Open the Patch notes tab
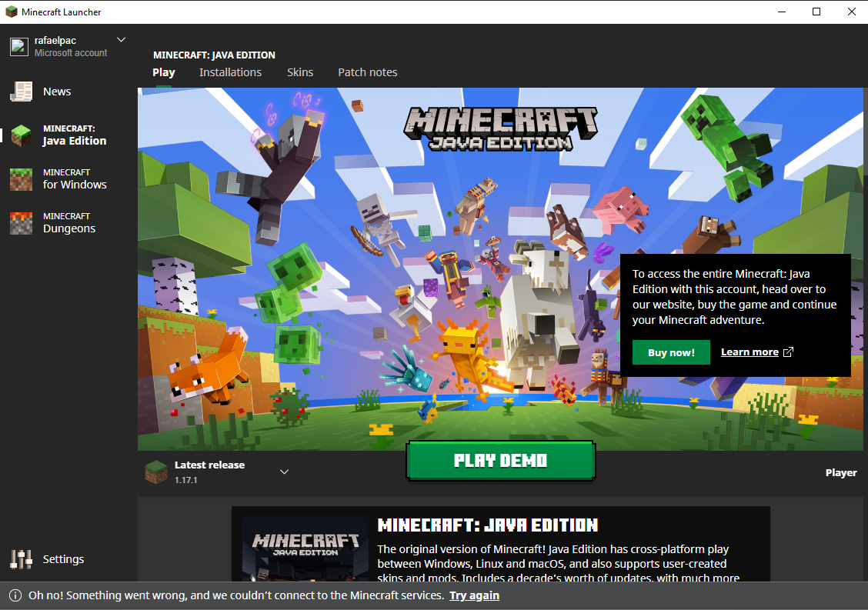Image resolution: width=868 pixels, height=610 pixels. pos(368,72)
